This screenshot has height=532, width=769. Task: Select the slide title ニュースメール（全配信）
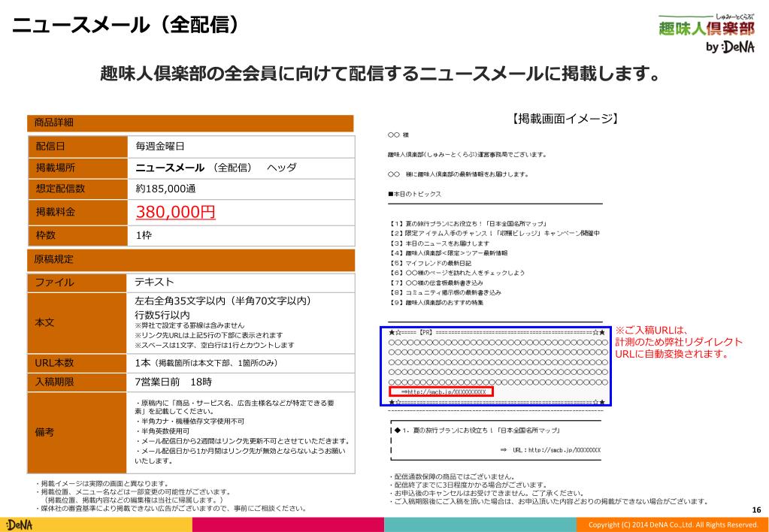coord(125,26)
